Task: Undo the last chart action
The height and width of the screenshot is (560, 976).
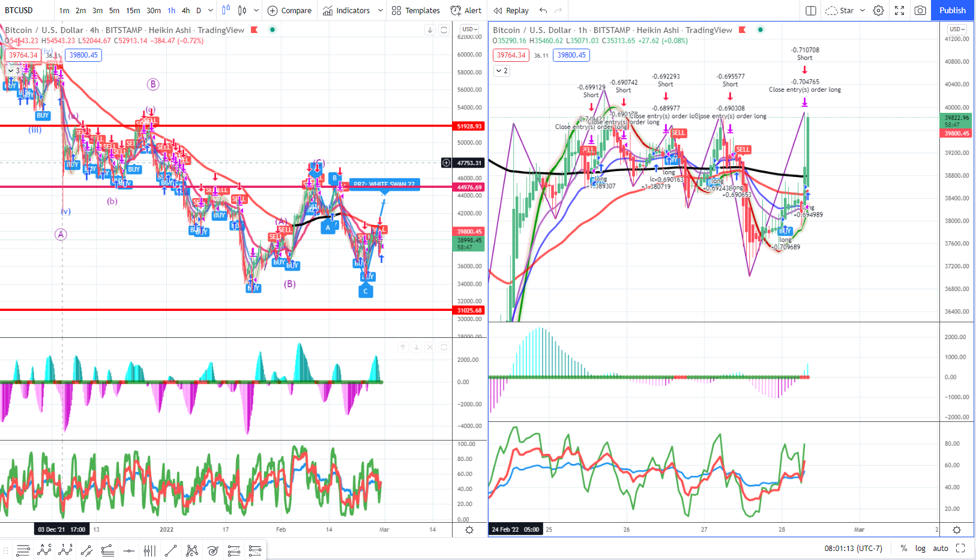Action: (543, 10)
